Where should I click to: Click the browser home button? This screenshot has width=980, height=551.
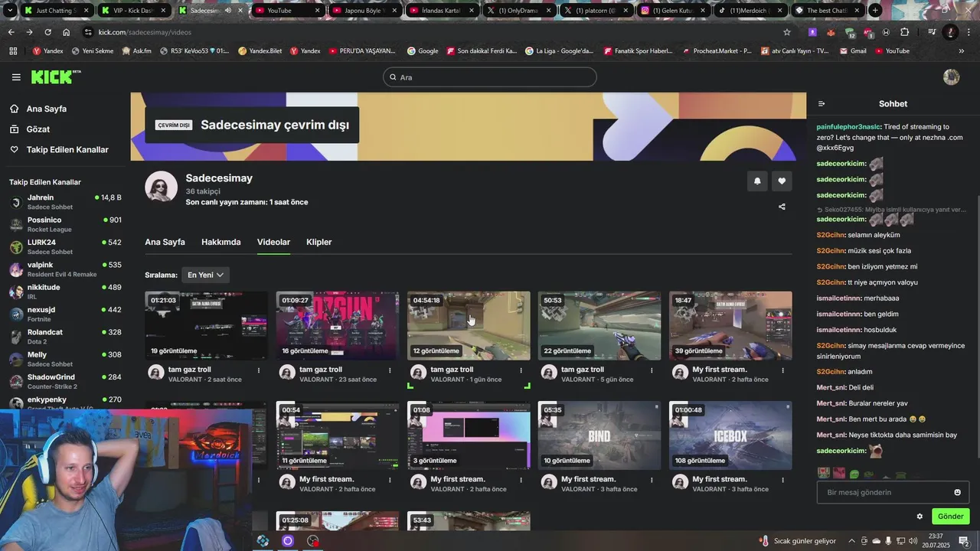67,32
